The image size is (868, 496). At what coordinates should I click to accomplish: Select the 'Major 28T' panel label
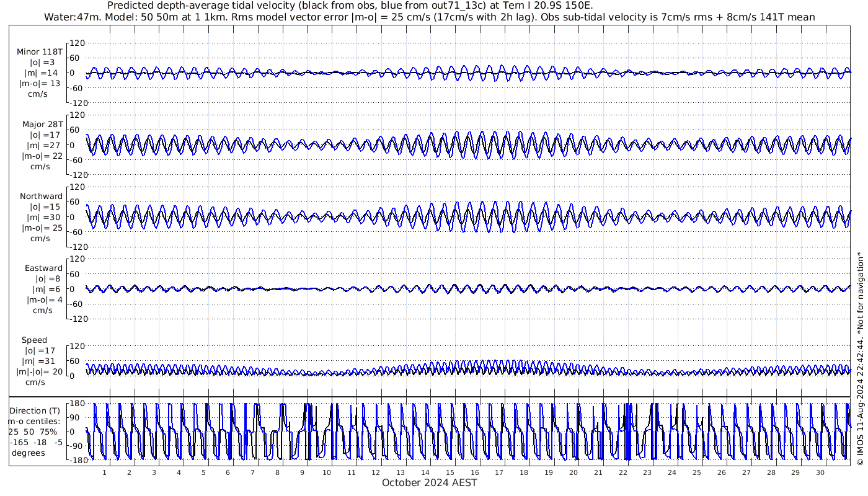click(42, 124)
